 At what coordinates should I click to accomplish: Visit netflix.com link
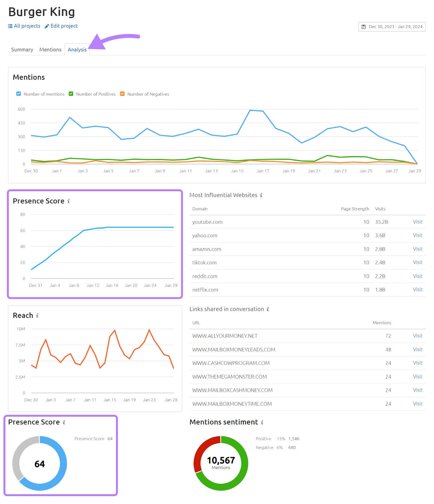(x=418, y=289)
